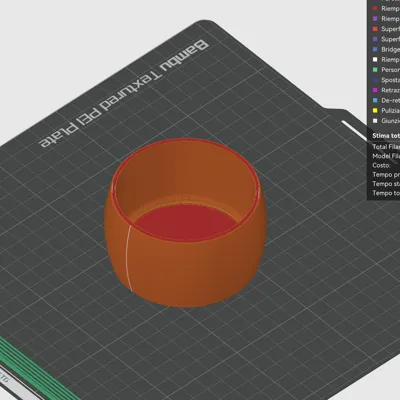400x400 pixels.
Task: Click the 'Tempo to' total time row
Action: tap(386, 193)
